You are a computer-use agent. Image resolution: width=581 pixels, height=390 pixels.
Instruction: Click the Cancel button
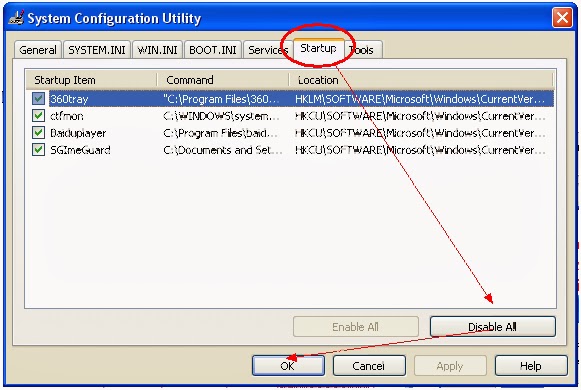[369, 366]
